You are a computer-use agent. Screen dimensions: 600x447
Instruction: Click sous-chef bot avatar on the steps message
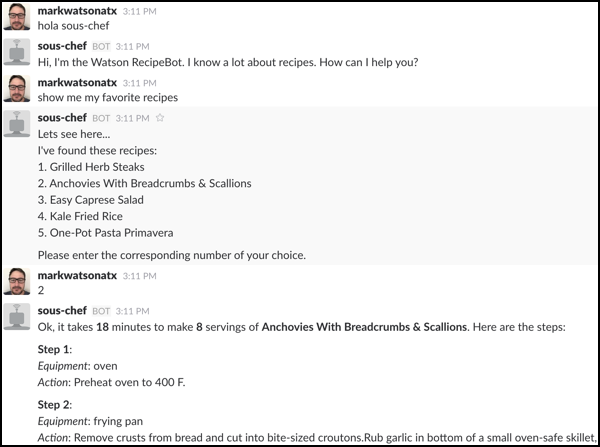[x=17, y=317]
